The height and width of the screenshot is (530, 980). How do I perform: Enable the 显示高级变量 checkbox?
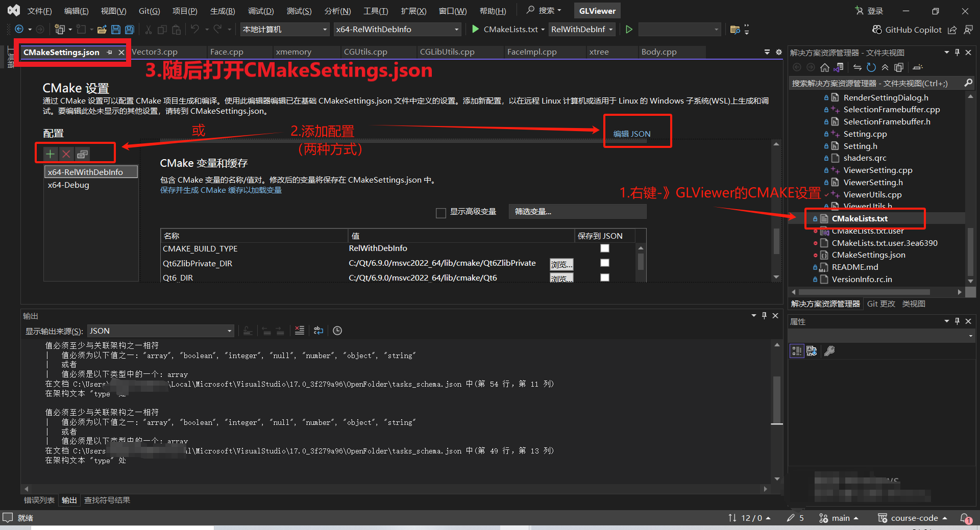coord(441,213)
